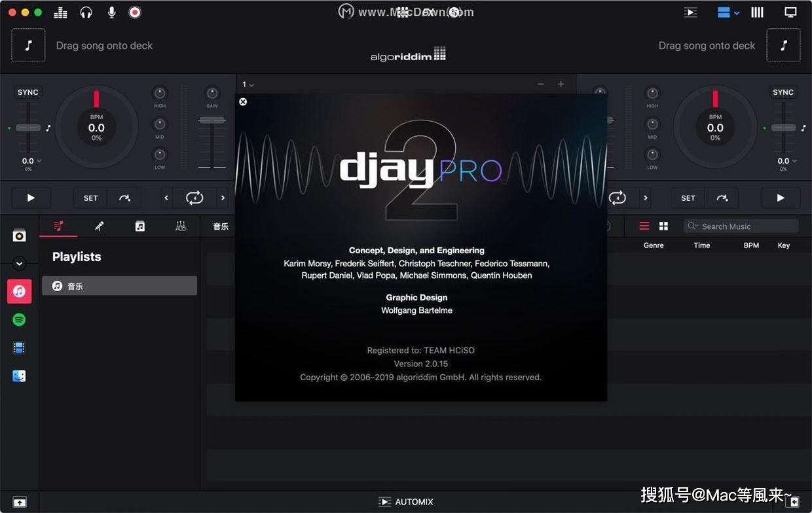812x513 pixels.
Task: Click the left deck HIGH EQ knob
Action: coord(160,93)
